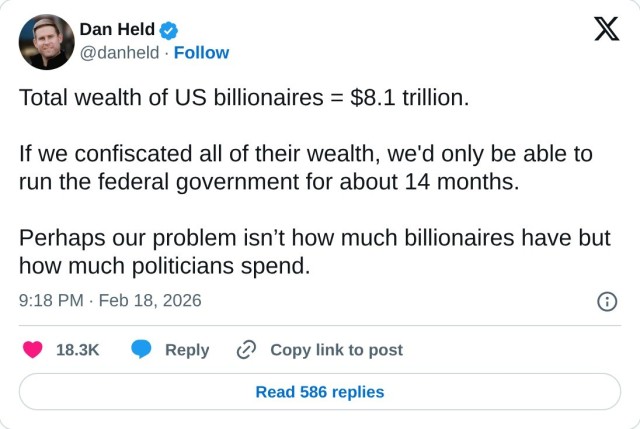Screen dimensions: 640x429
Task: Click the blue verified badge
Action: (170, 29)
